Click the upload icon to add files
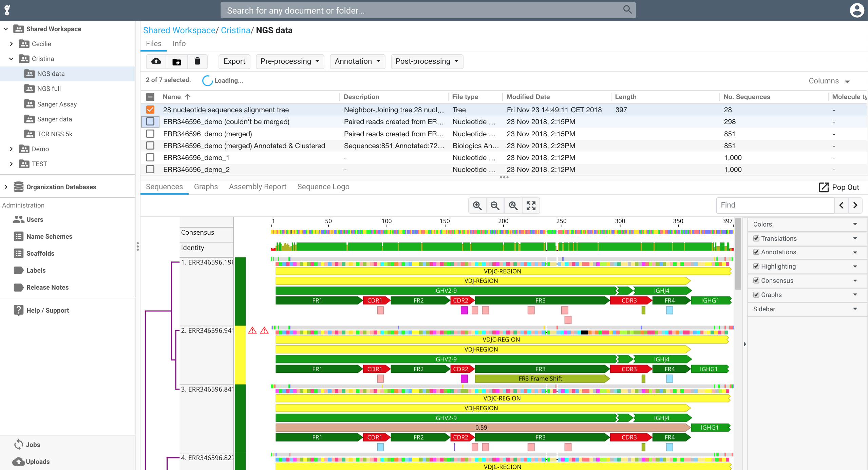 156,61
